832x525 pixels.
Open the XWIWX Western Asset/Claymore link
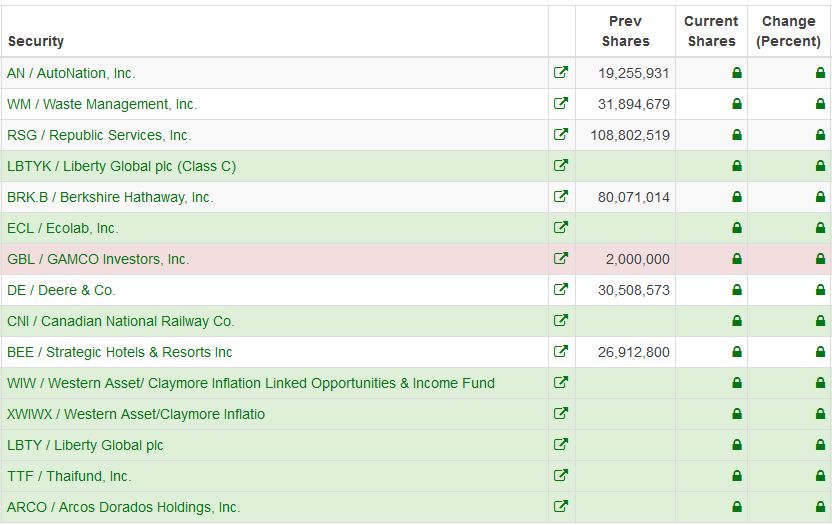[136, 414]
